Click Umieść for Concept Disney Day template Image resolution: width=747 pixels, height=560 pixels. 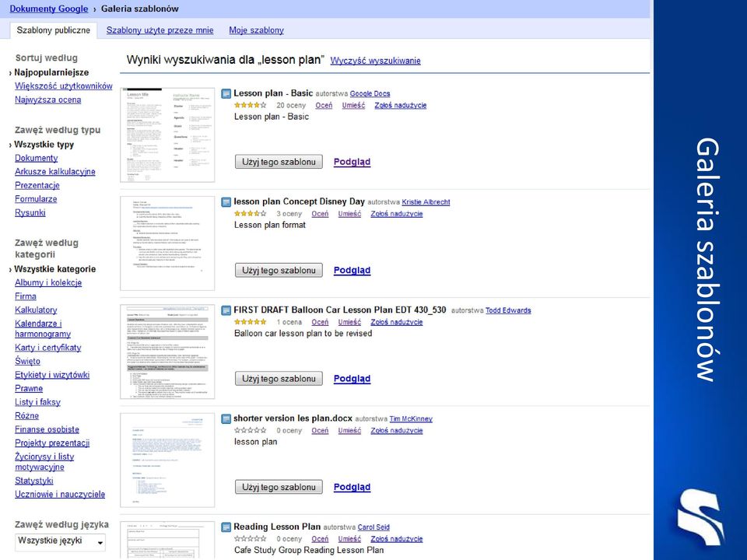tap(349, 214)
